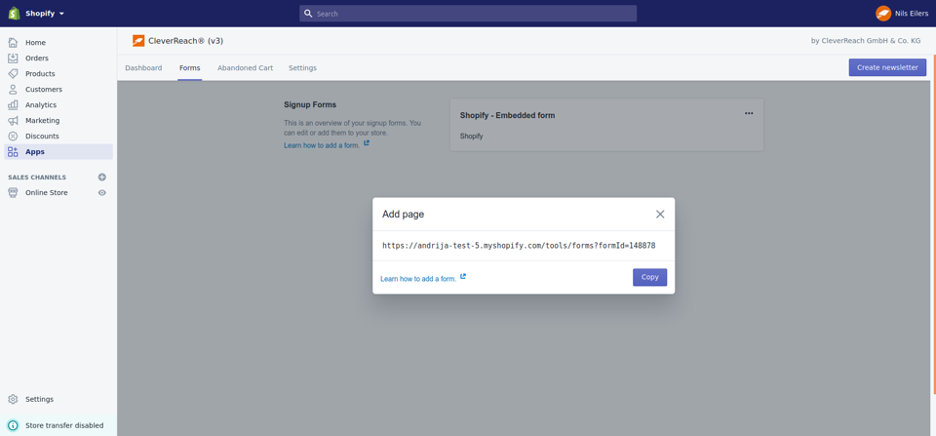Click the Analytics bar chart icon

pos(13,105)
